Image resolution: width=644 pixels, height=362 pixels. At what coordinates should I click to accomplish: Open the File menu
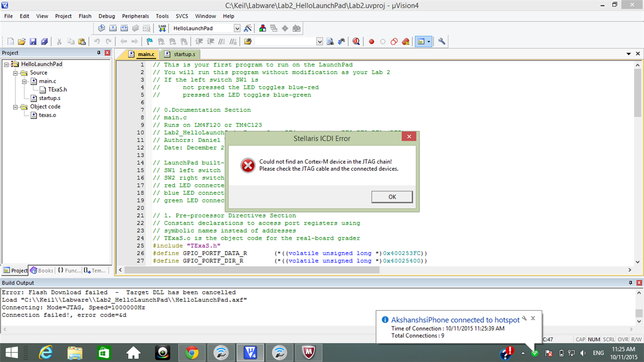pyautogui.click(x=8, y=16)
